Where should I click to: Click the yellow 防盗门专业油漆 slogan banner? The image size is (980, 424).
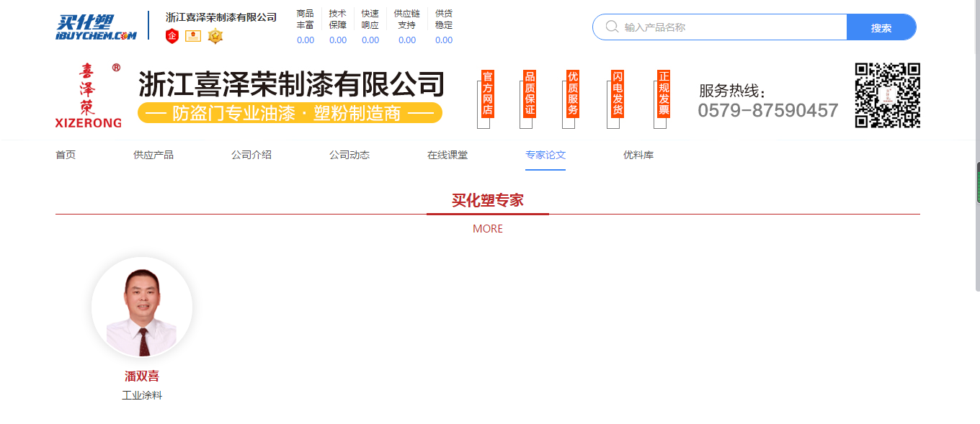click(x=290, y=113)
